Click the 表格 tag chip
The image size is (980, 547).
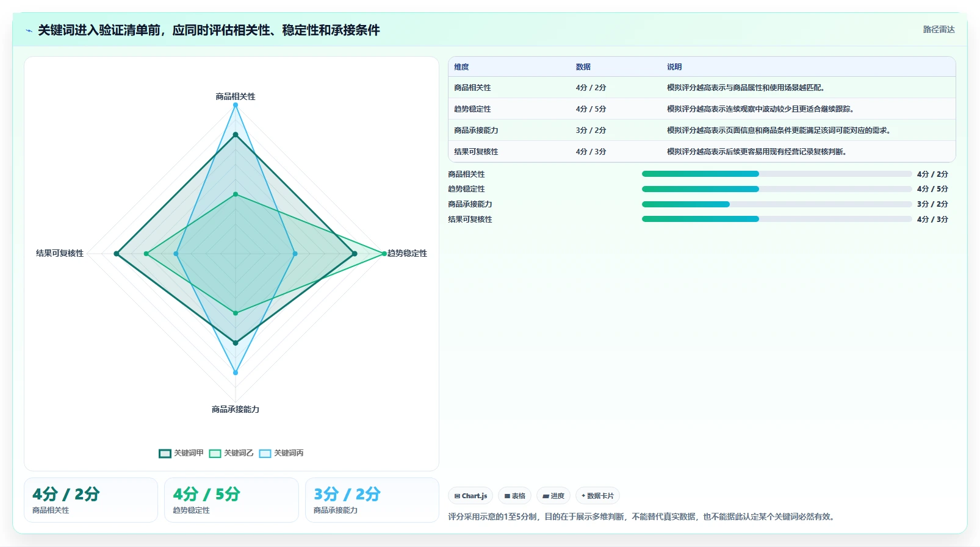point(514,496)
